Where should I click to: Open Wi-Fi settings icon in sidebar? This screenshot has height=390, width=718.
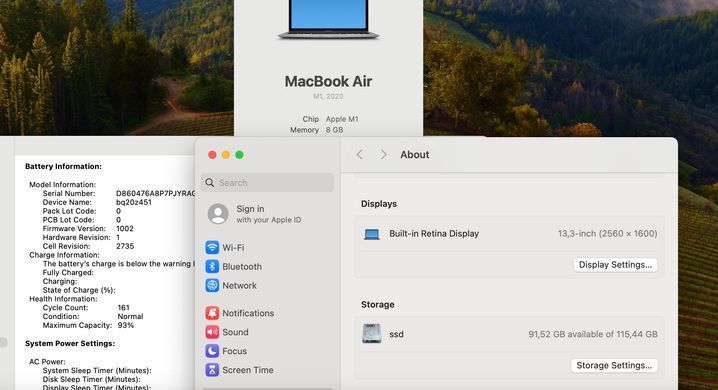click(212, 248)
